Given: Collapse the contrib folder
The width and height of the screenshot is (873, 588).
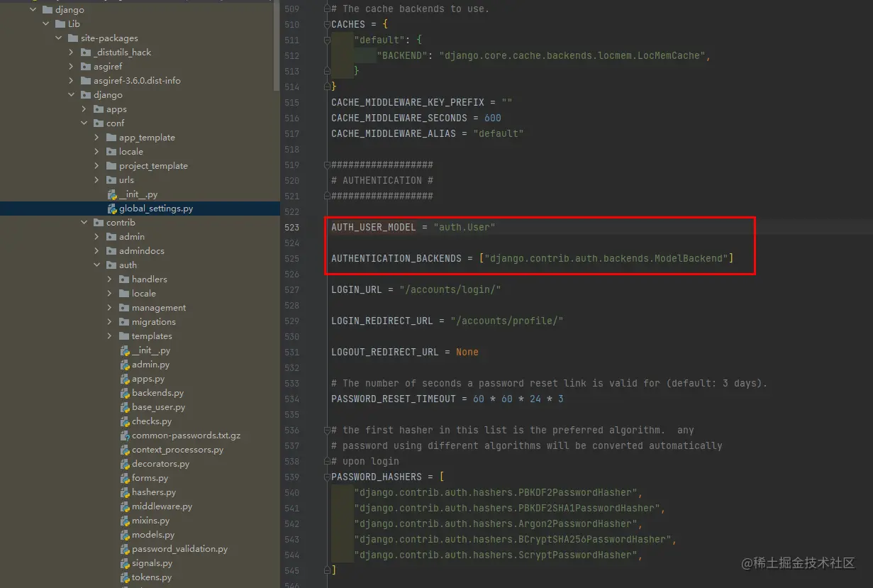Looking at the screenshot, I should click(84, 223).
